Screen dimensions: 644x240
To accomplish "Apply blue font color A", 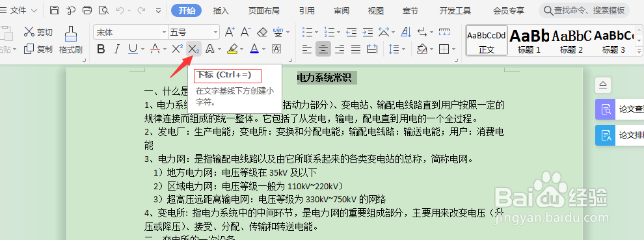I will tap(254, 49).
